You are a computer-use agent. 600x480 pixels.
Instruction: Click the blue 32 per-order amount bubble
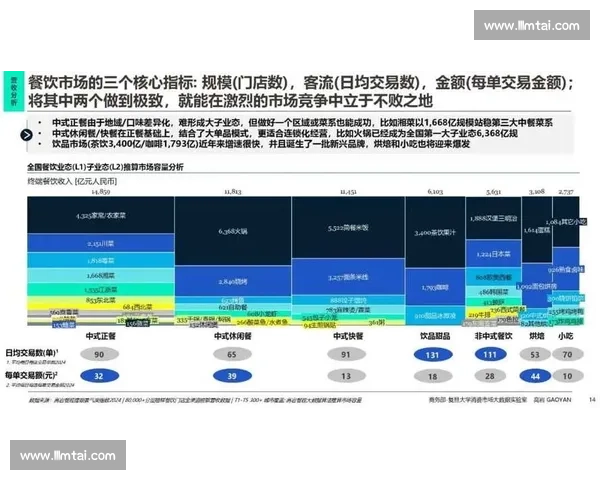coord(98,375)
